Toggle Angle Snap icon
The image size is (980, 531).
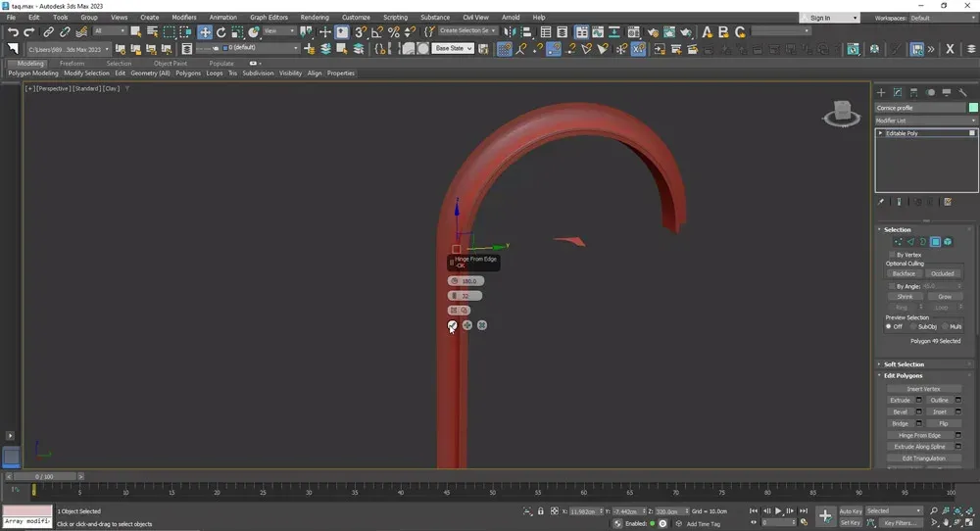pos(377,32)
